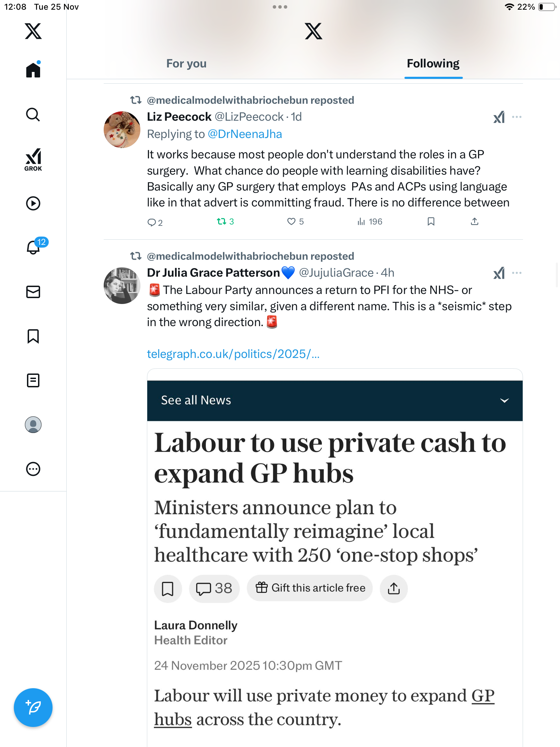
Task: Open direct messages envelope icon
Action: click(33, 292)
